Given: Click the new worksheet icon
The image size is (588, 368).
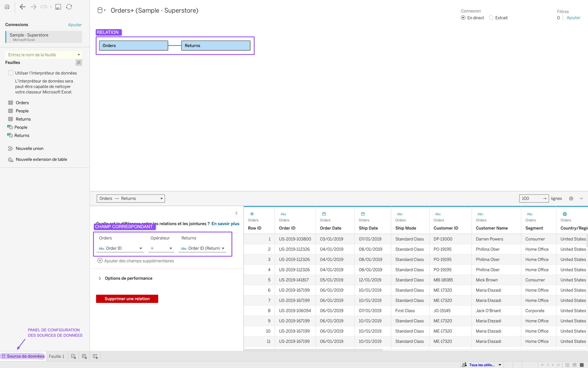Looking at the screenshot, I should coord(73,356).
